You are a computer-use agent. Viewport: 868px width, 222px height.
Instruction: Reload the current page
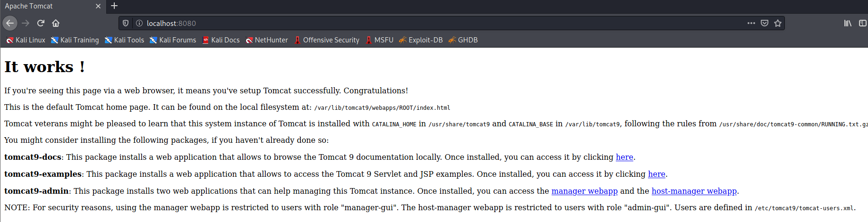point(41,23)
